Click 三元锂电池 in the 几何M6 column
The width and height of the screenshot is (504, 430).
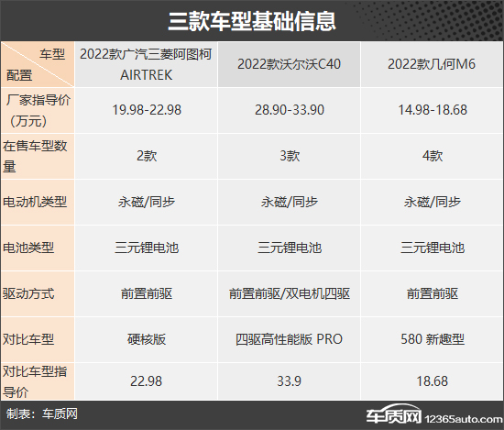point(433,248)
